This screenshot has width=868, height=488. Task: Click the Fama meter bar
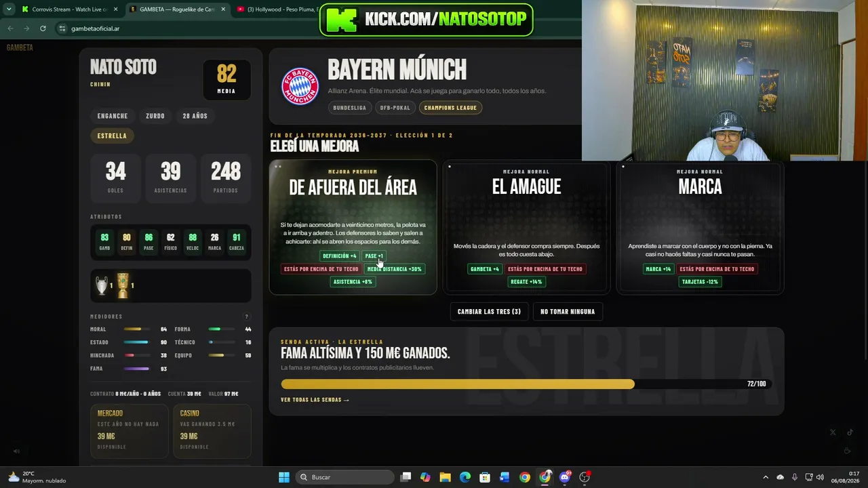pos(136,369)
